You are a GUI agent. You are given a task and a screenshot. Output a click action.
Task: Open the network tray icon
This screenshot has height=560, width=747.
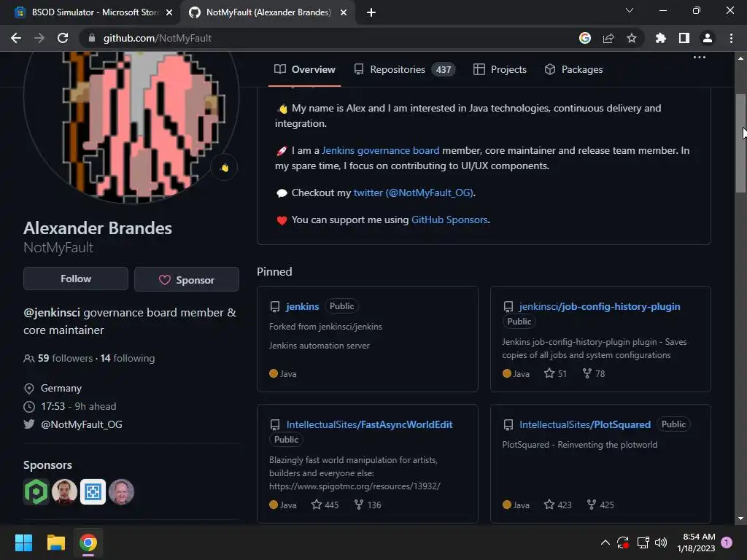click(643, 542)
